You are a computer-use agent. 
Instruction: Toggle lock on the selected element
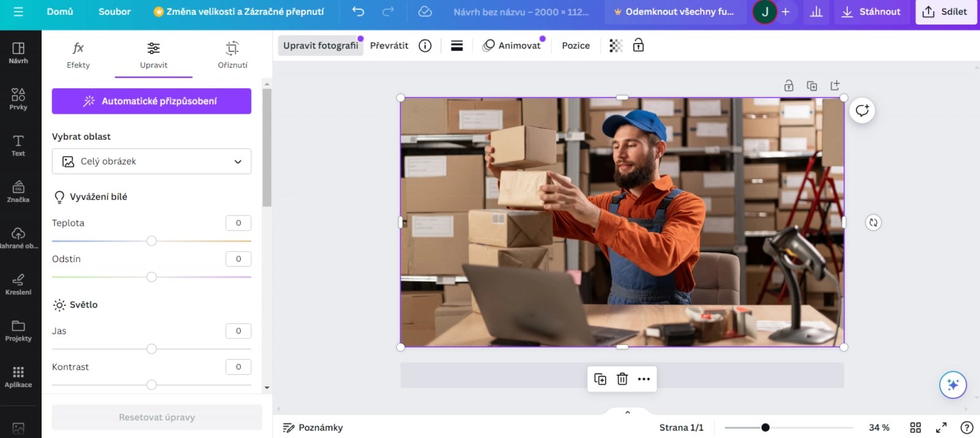[x=638, y=45]
